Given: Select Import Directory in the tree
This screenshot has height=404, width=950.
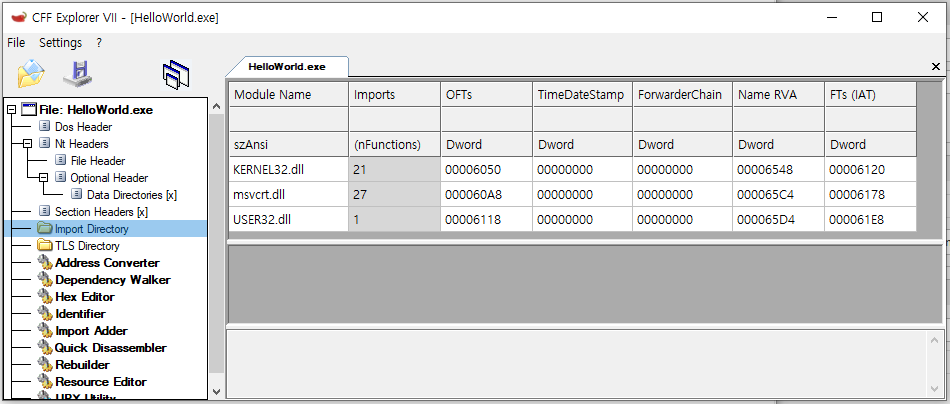Looking at the screenshot, I should [x=91, y=229].
